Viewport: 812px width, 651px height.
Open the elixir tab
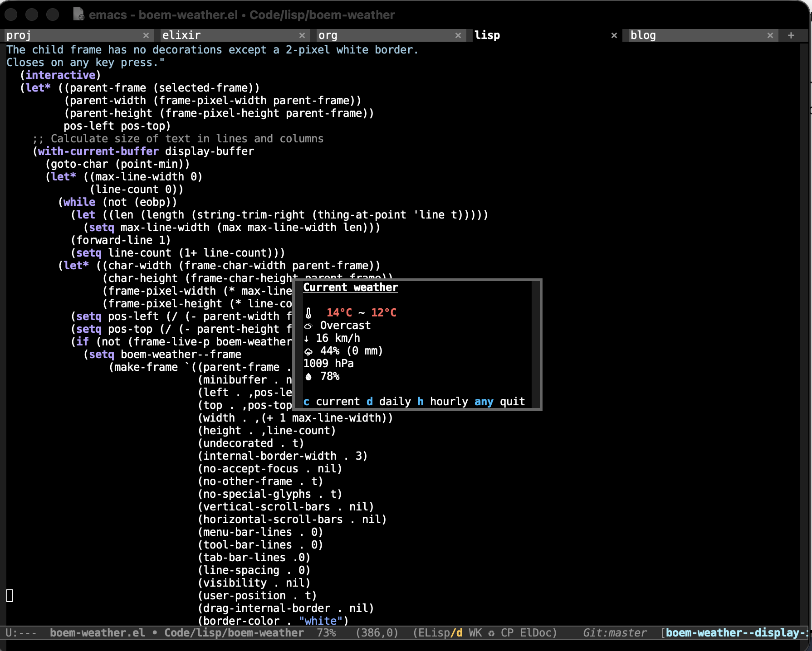coord(227,35)
